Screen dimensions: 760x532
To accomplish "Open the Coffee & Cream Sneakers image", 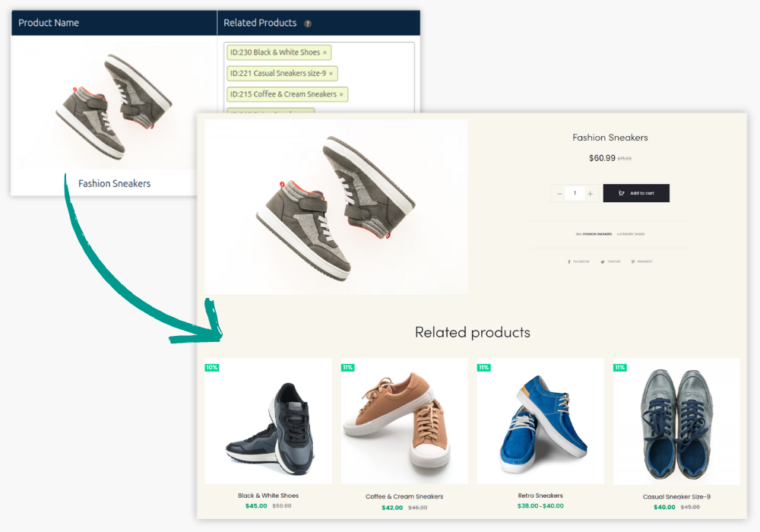I will (x=404, y=421).
